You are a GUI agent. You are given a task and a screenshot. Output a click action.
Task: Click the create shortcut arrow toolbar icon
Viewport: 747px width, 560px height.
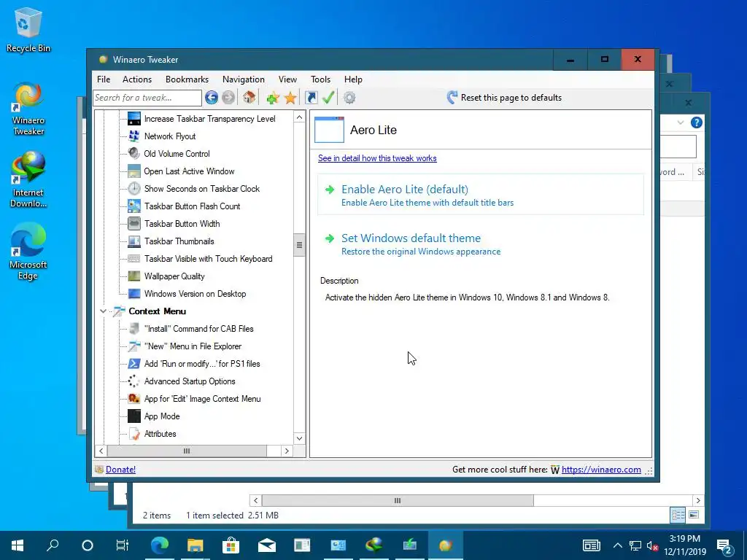coord(311,98)
